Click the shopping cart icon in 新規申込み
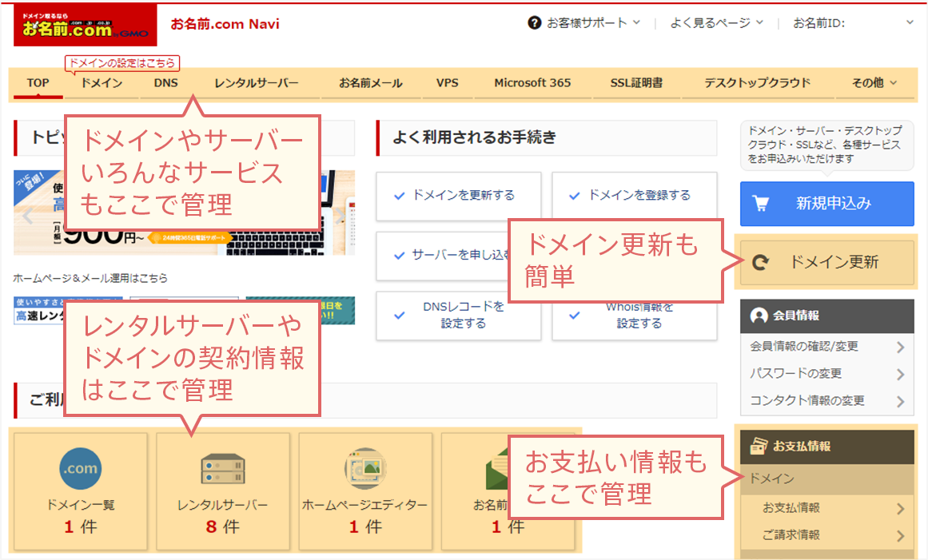The height and width of the screenshot is (560, 928). point(760,204)
